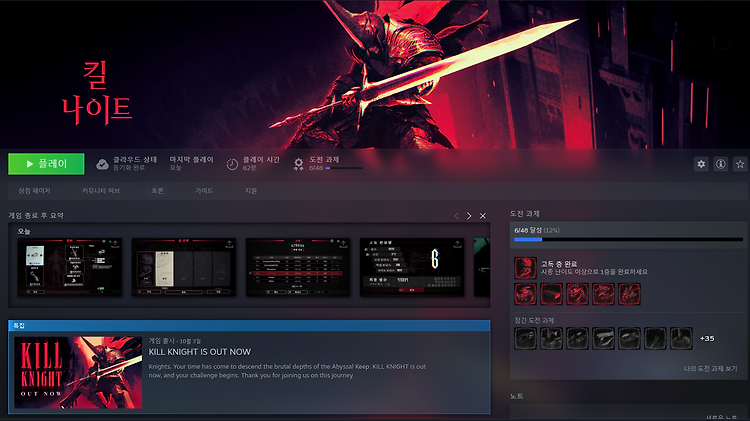
Task: Click the first locked gray achievement under 잠긴 도전 과제
Action: point(525,338)
